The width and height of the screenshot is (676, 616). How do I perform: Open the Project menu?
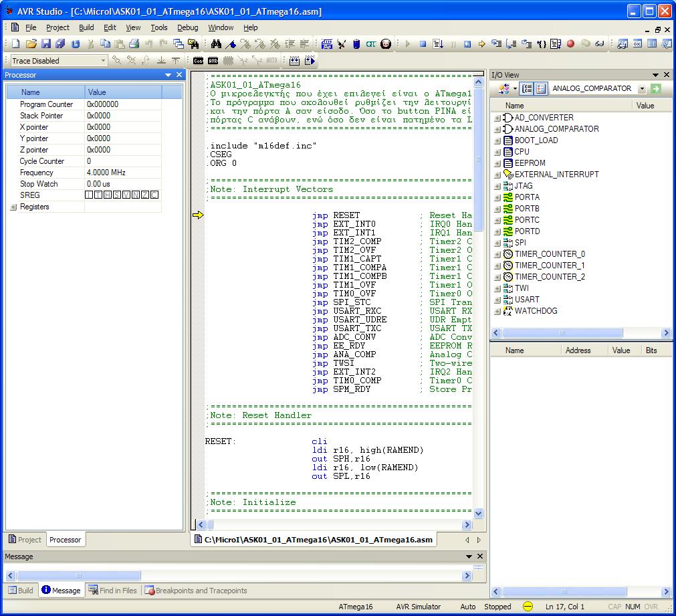tap(58, 27)
